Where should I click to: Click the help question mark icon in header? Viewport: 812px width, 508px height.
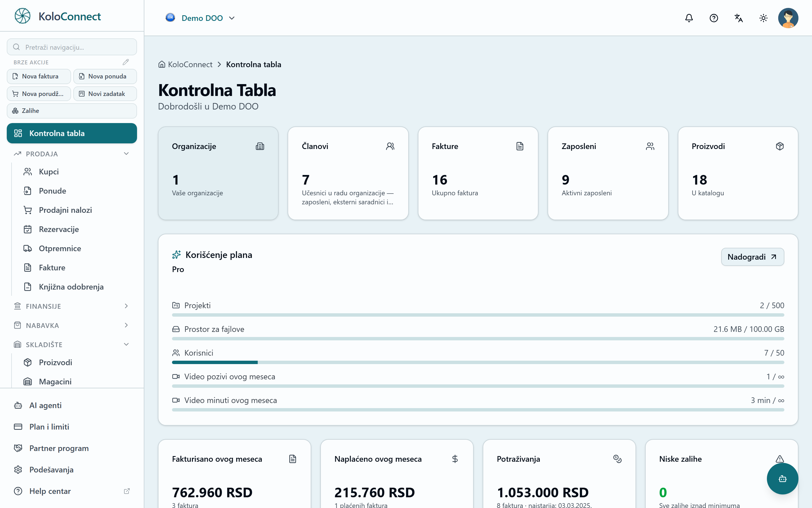(714, 18)
